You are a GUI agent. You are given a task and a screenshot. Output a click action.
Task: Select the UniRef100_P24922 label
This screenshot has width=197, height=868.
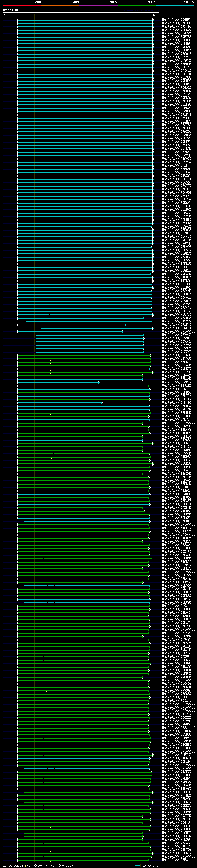coord(177,88)
